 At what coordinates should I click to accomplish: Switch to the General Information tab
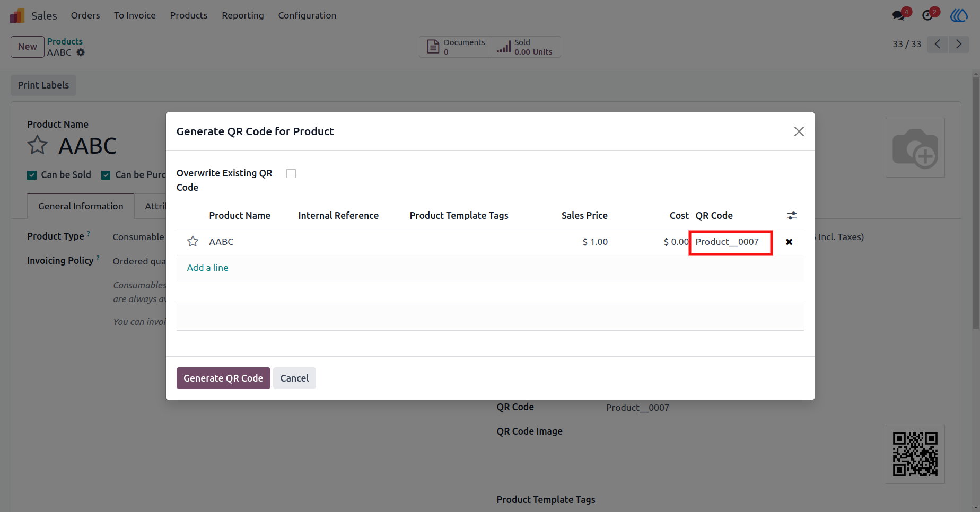[81, 206]
